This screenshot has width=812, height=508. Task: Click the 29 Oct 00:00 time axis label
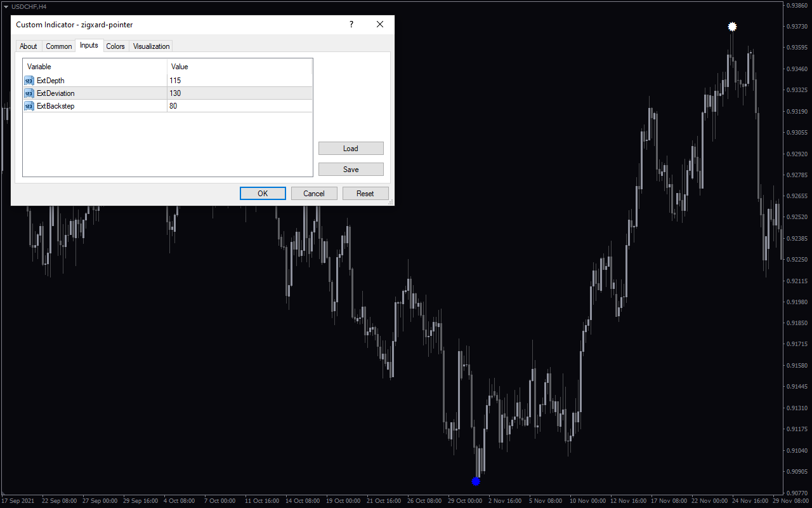click(x=465, y=501)
